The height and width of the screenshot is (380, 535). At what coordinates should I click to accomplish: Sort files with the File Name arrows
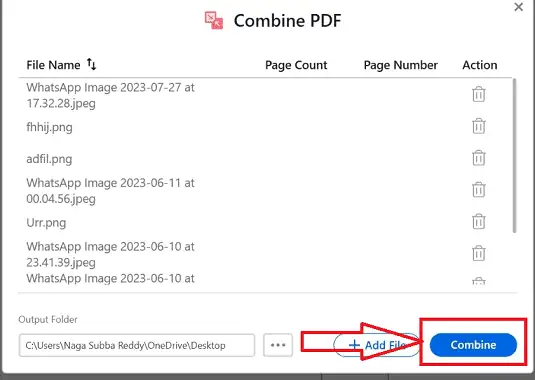click(91, 64)
